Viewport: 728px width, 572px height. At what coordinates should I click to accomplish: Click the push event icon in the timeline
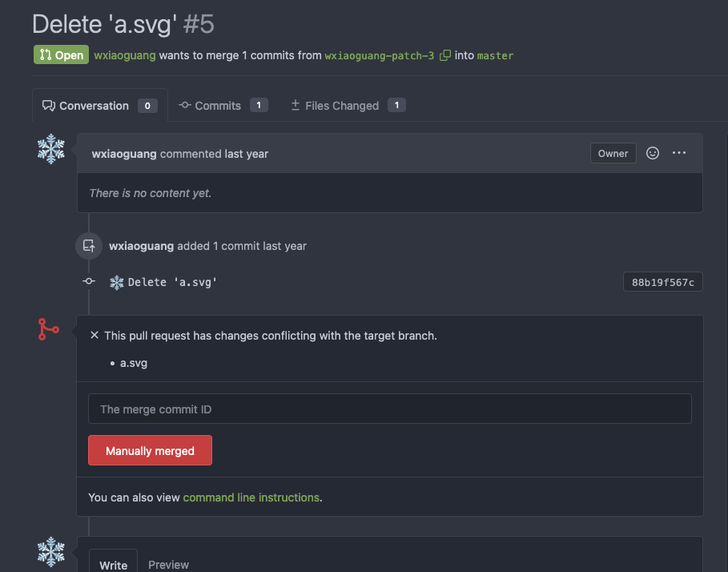tap(89, 246)
